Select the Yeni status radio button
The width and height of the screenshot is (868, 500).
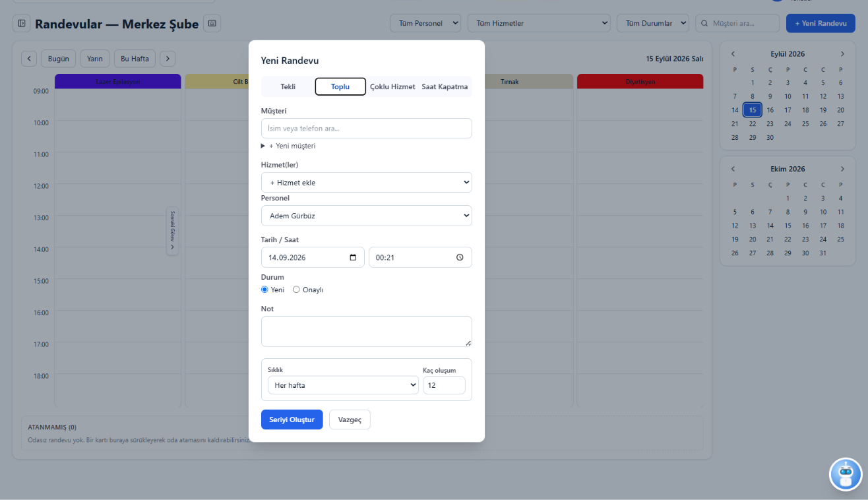[264, 290]
